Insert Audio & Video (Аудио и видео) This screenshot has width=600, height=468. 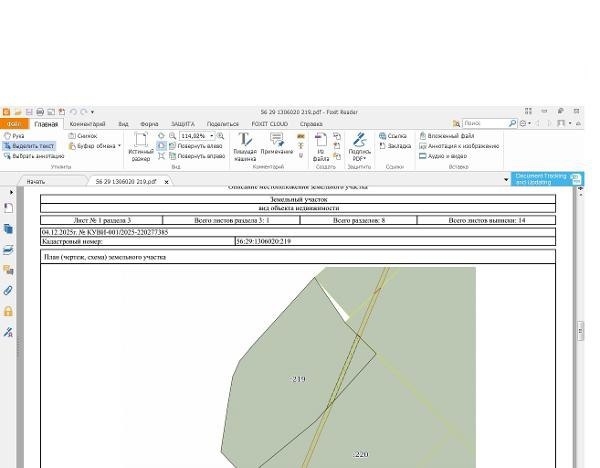(x=443, y=156)
